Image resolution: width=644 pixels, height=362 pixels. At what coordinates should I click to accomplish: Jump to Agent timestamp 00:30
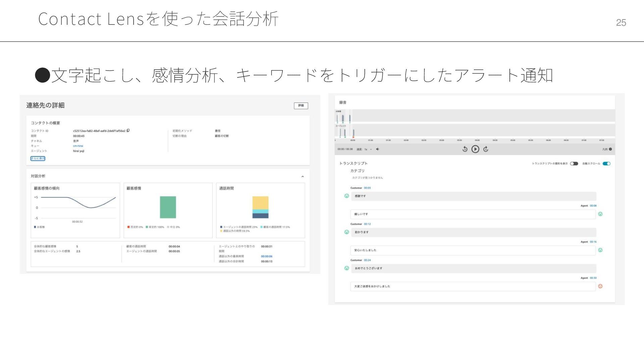click(x=593, y=278)
